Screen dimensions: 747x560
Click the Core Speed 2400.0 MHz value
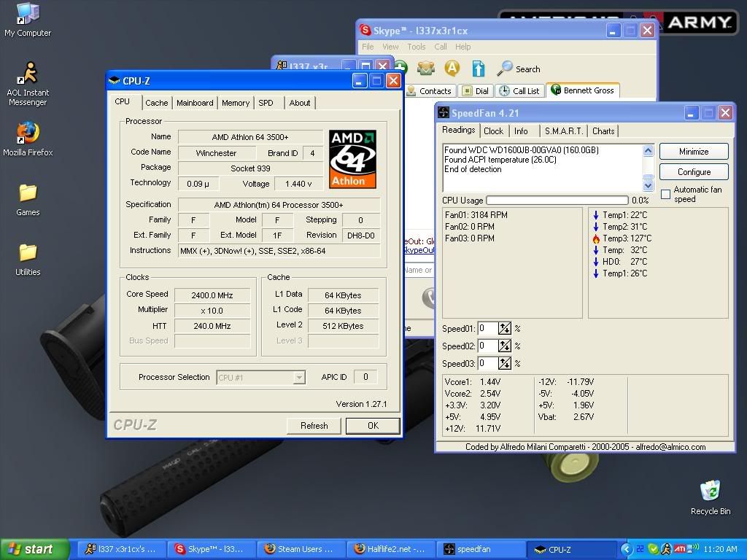pyautogui.click(x=212, y=295)
